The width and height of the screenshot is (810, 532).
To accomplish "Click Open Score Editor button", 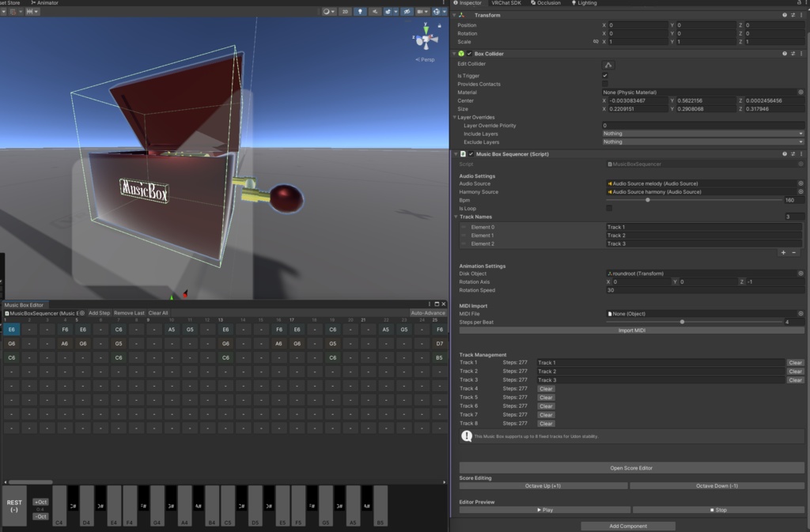I will (631, 468).
